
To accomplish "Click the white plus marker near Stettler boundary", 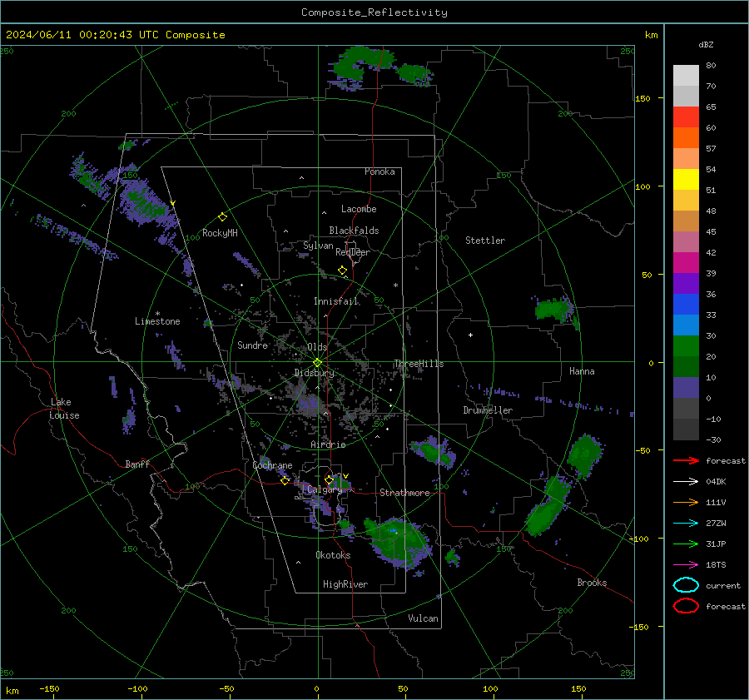I will coord(470,335).
